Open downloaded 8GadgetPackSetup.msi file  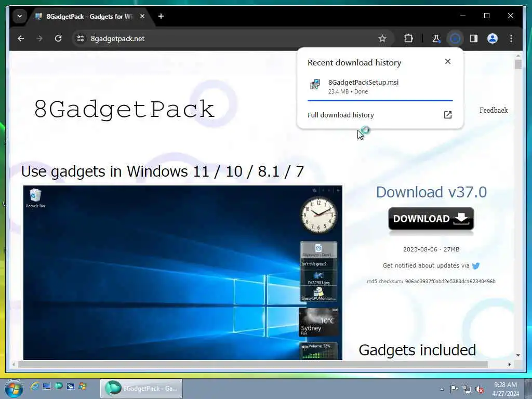click(x=380, y=87)
